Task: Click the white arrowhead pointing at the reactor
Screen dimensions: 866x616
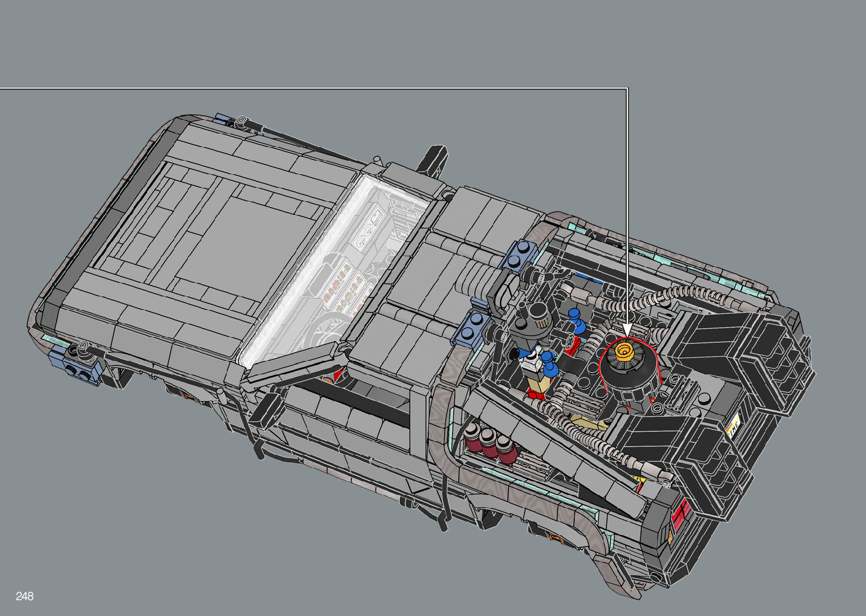Action: coord(626,330)
